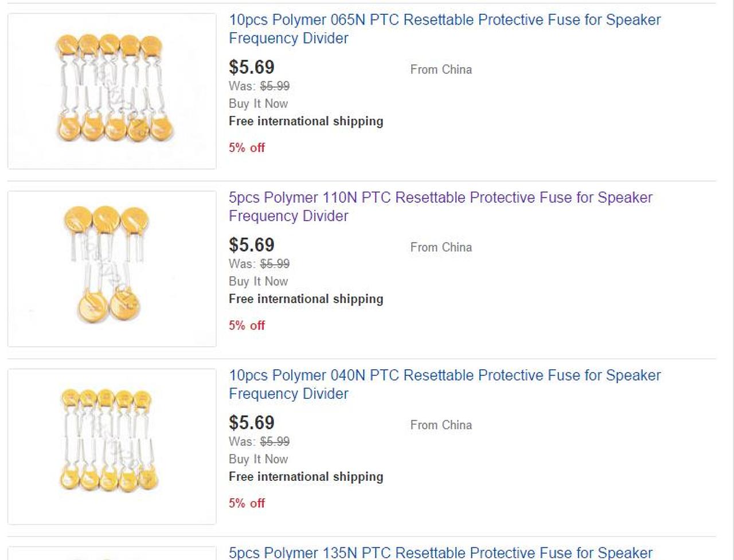This screenshot has width=734, height=560.
Task: Click the $5.69 price of the 110N listing
Action: pos(252,245)
